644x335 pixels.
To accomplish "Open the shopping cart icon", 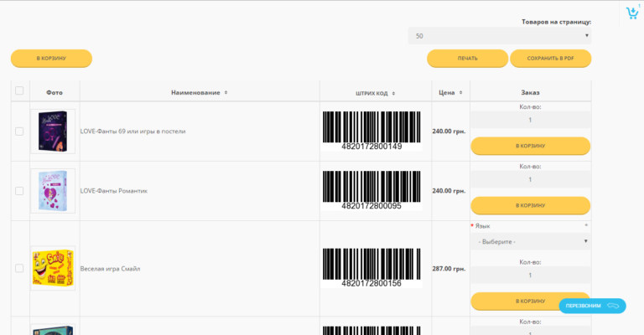I will 632,13.
